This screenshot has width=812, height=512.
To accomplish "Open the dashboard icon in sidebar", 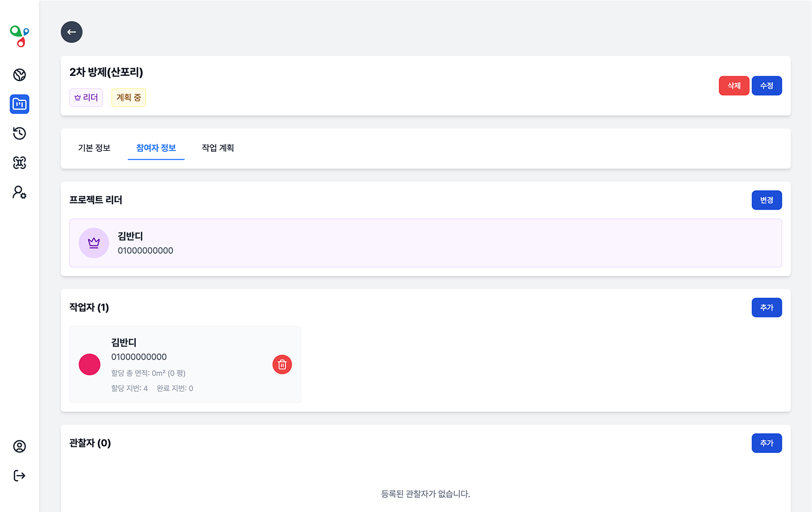I will pyautogui.click(x=20, y=75).
